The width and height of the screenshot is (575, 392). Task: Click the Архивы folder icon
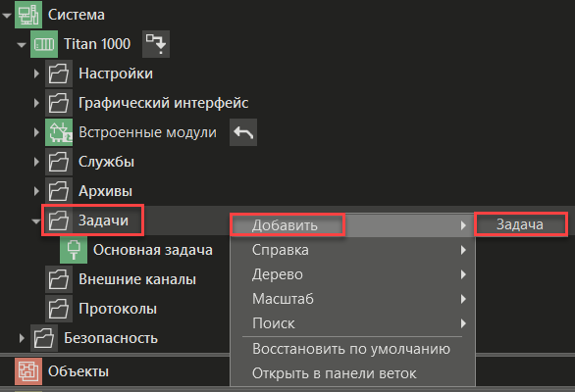coord(59,191)
